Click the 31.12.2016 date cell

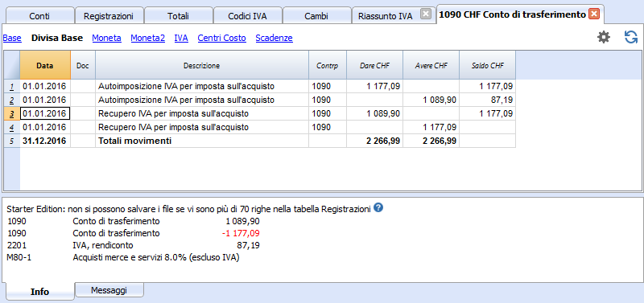click(x=45, y=141)
